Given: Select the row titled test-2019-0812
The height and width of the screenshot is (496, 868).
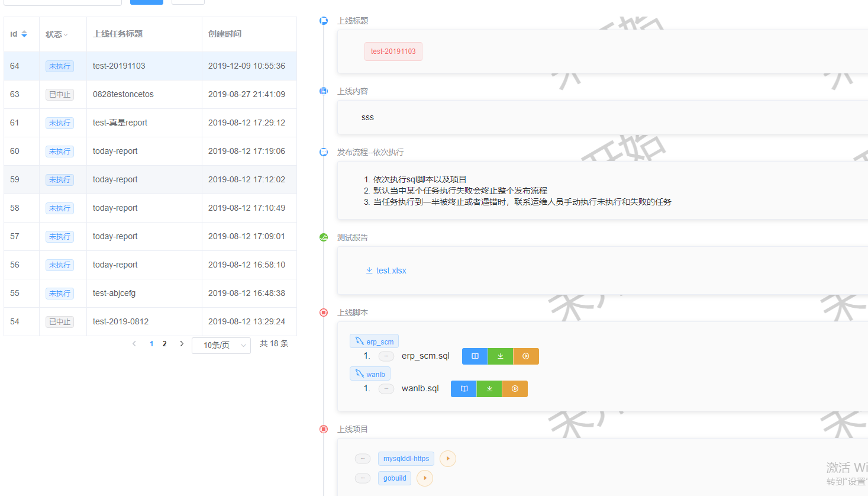Looking at the screenshot, I should 150,321.
